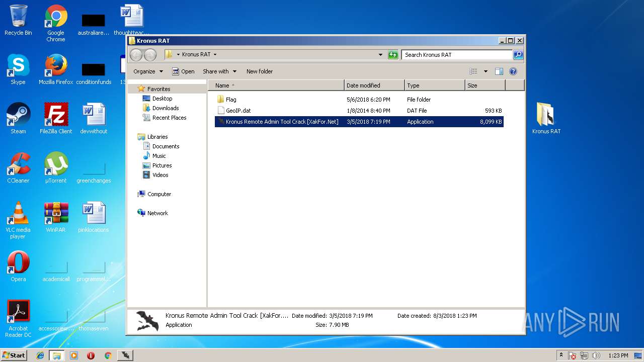Viewport: 644px width, 362px height.
Task: Toggle the preview pane icon
Action: coord(499,71)
